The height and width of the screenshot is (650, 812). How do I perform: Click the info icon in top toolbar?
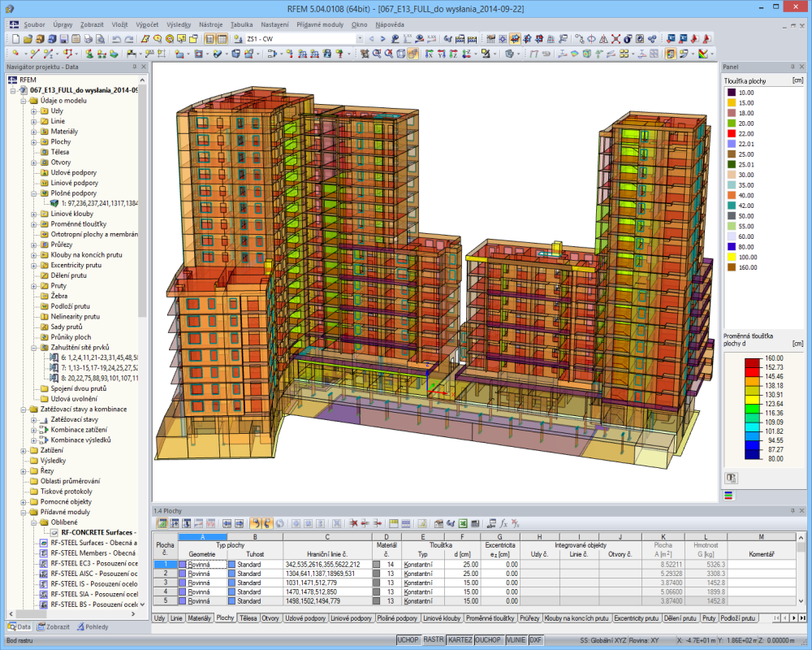627,39
